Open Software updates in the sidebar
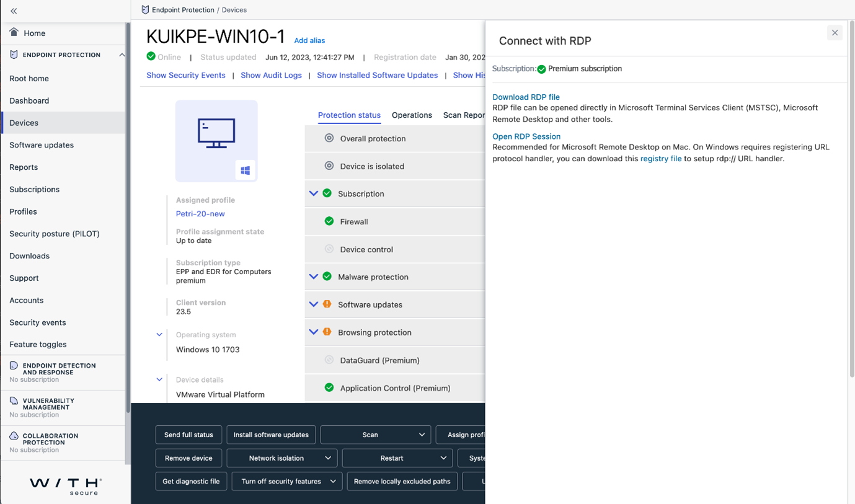The image size is (855, 504). click(42, 145)
